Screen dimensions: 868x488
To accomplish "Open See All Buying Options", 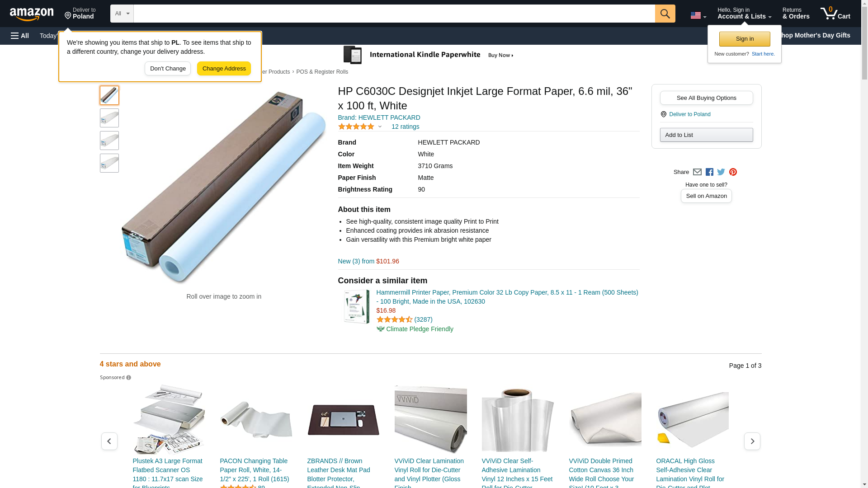I will point(706,98).
